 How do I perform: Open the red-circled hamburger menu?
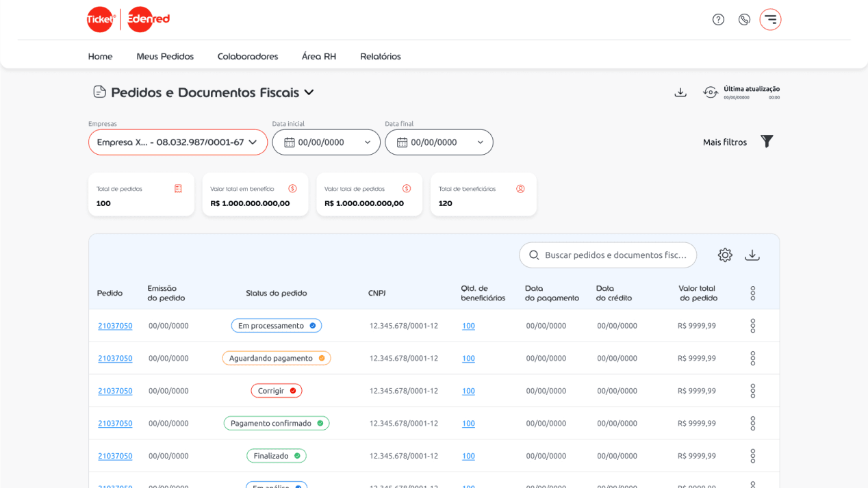click(770, 19)
